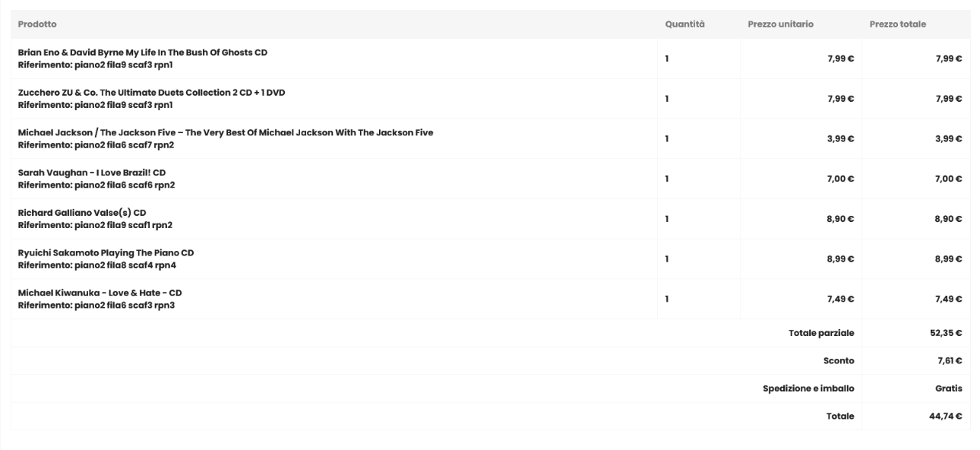Screen dimensions: 980x450
Task: Click the discount amount 7,61 €
Action: point(950,360)
